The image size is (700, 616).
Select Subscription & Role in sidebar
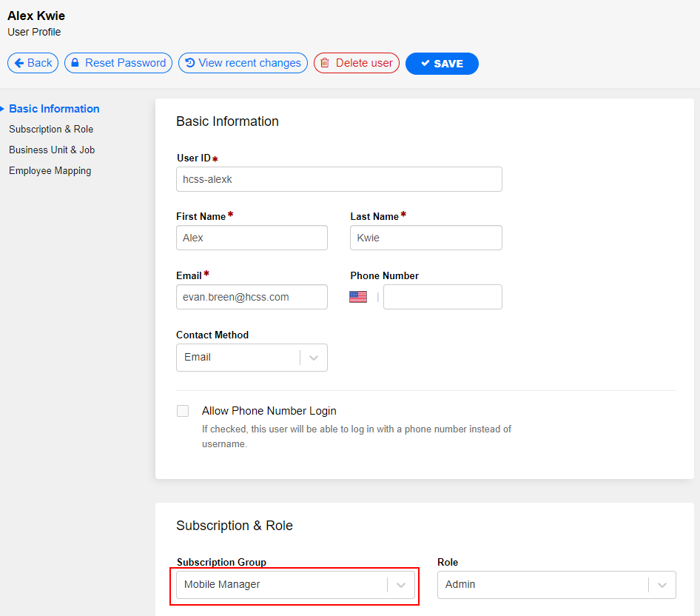coord(51,129)
